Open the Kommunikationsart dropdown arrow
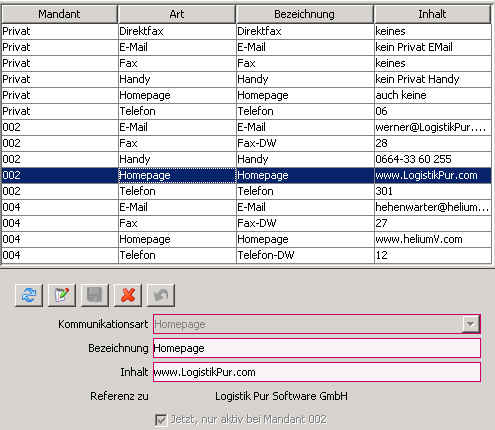This screenshot has height=430, width=495. click(470, 324)
